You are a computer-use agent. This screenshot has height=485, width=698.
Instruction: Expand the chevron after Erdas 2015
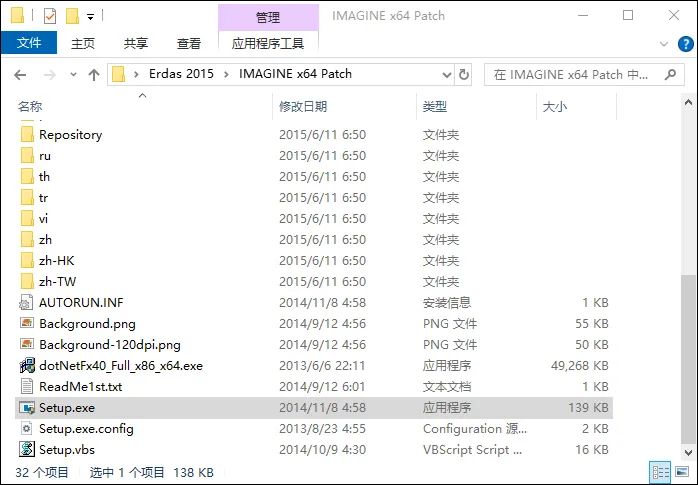point(226,74)
